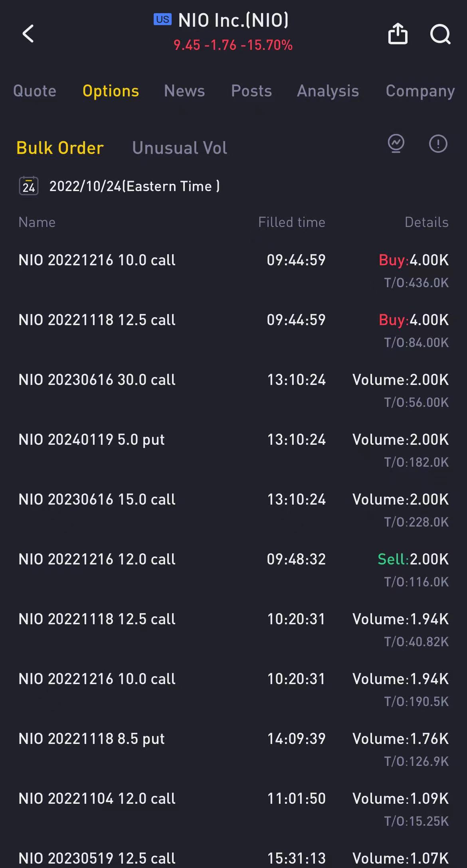Open the calendar date icon
The image size is (467, 868).
29,186
